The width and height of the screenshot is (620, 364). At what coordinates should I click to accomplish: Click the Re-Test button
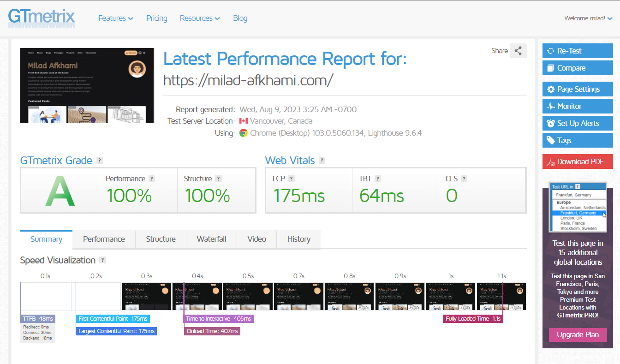[x=578, y=51]
